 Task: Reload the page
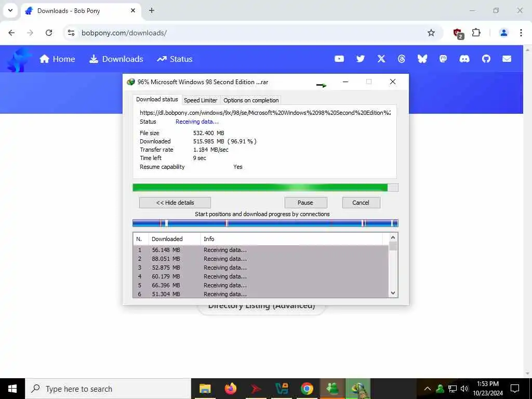pyautogui.click(x=49, y=33)
